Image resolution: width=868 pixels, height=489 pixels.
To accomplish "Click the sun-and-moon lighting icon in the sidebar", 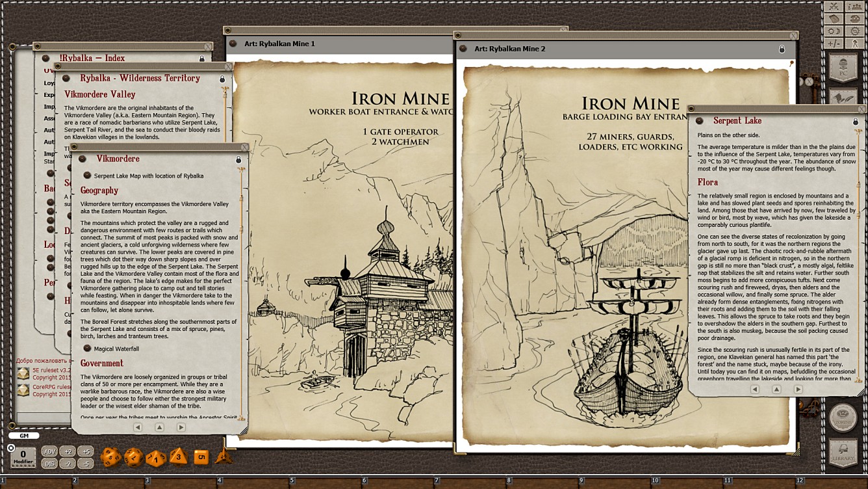I will [x=834, y=31].
